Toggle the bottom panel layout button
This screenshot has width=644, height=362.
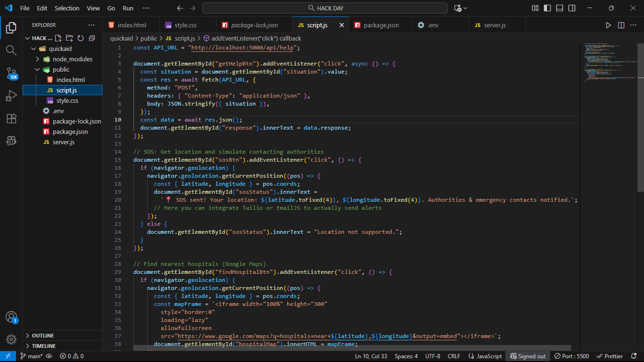[559, 8]
